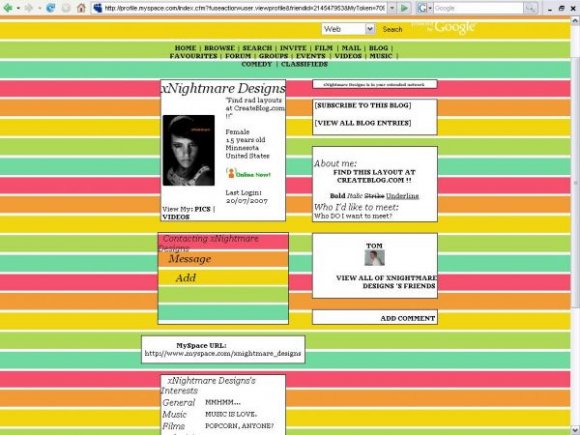Go back with the browser back arrow

coord(7,8)
